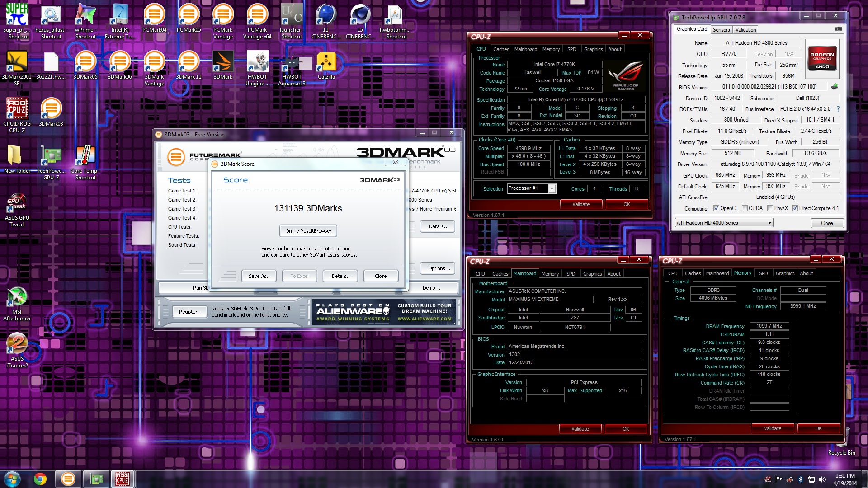Open hwbotprime Shortcut icon
The height and width of the screenshot is (488, 868).
[x=395, y=21]
